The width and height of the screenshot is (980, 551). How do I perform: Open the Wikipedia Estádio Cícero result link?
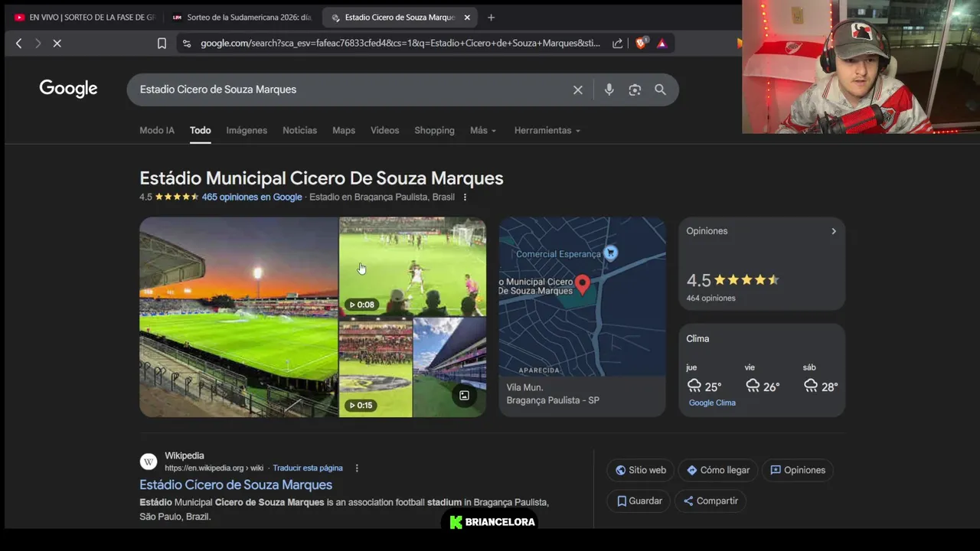click(236, 484)
